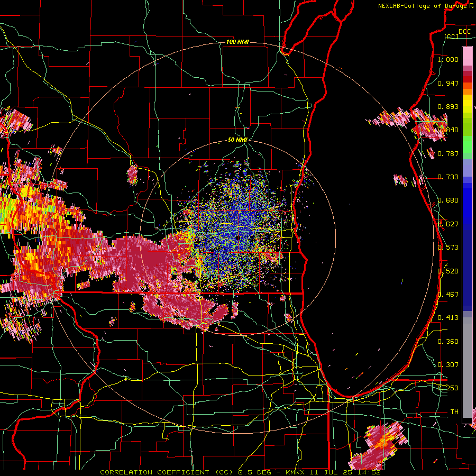
Task: Click the 0.893 scale value
Action: pyautogui.click(x=448, y=106)
